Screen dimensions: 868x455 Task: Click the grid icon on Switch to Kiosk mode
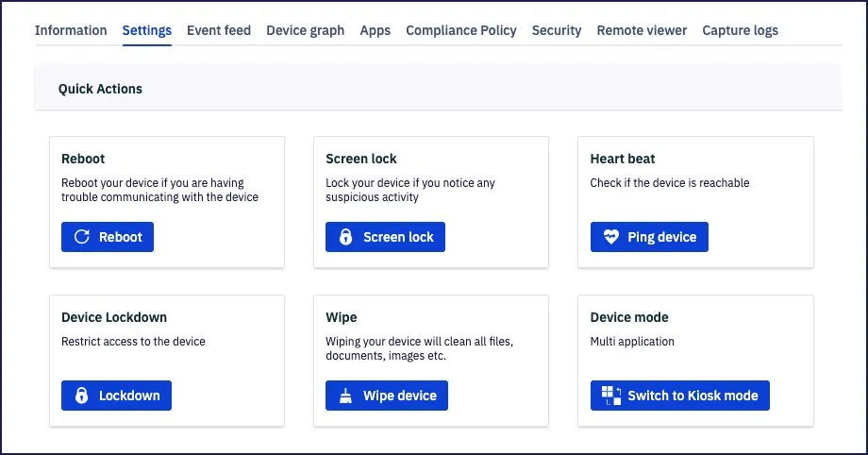click(x=611, y=396)
